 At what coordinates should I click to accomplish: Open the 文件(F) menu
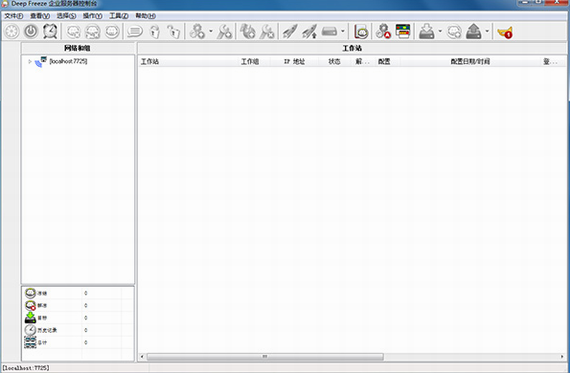tap(13, 16)
